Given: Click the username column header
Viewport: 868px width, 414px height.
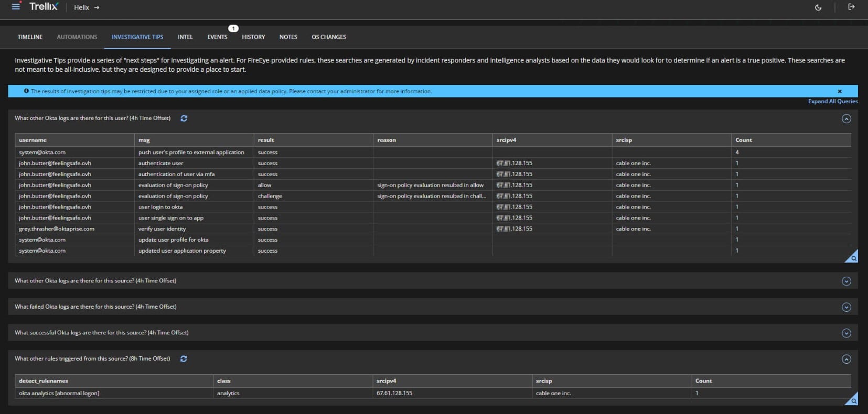Looking at the screenshot, I should pyautogui.click(x=74, y=140).
